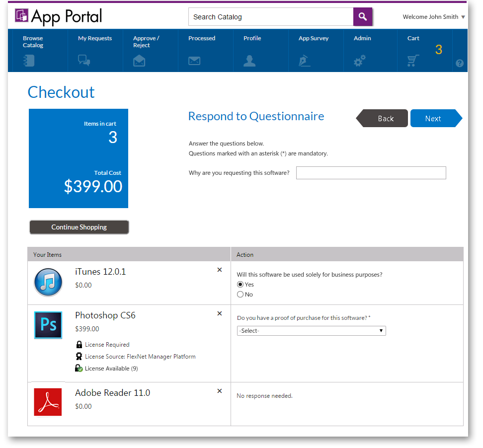Select Yes for business purposes question
The image size is (483, 448).
pyautogui.click(x=240, y=284)
